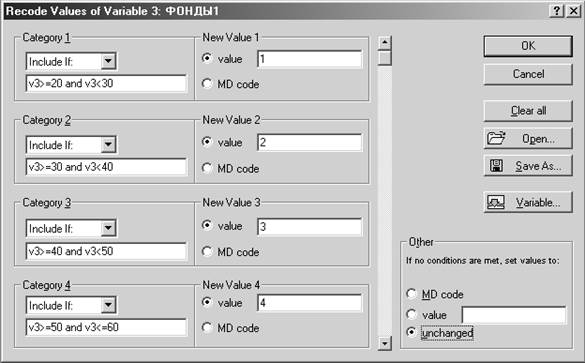Viewport: 585px width, 363px height.
Task: Expand Category 2 Include If dropdown
Action: (x=108, y=144)
